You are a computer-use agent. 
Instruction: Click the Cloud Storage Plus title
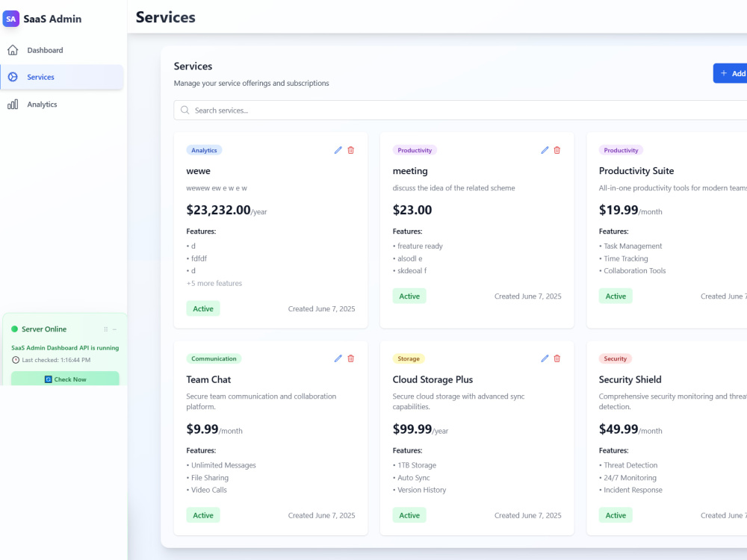point(433,379)
